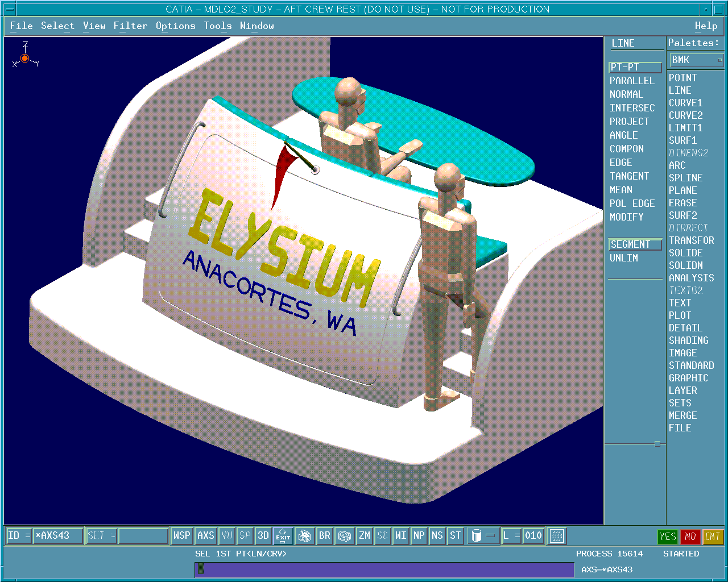
Task: Click the grid icon after layer field
Action: pyautogui.click(x=557, y=535)
